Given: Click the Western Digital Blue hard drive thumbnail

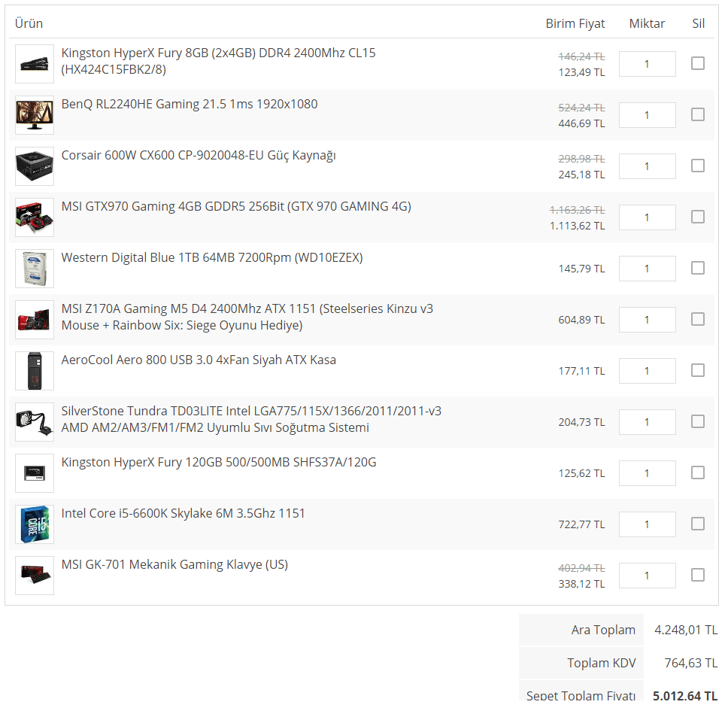Looking at the screenshot, I should 33,268.
